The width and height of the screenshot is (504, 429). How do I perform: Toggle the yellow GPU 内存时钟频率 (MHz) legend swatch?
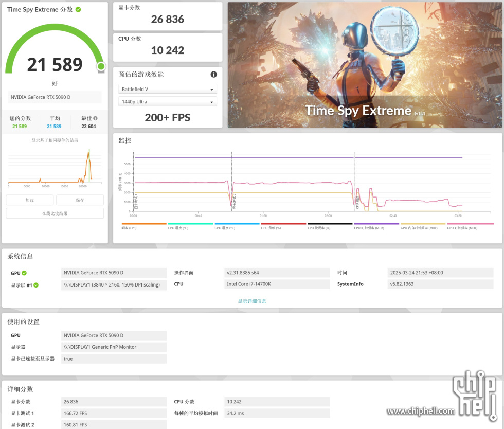[x=423, y=224]
